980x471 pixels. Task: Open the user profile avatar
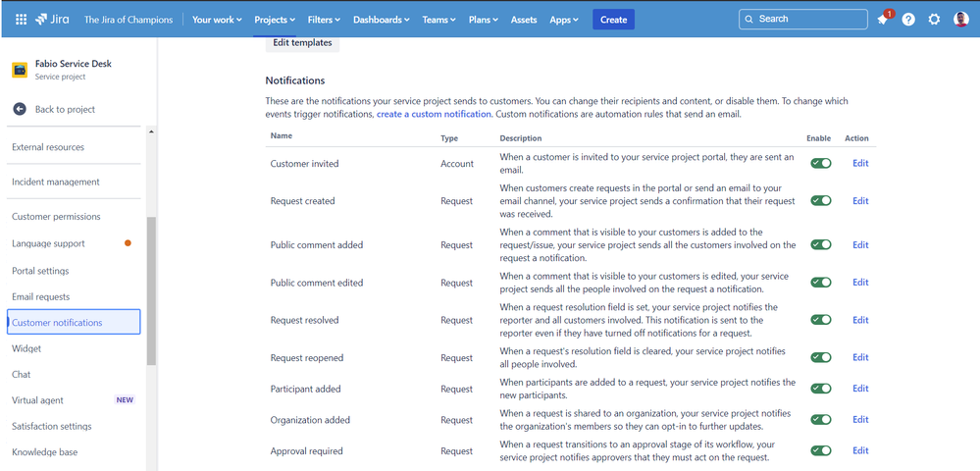coord(960,20)
